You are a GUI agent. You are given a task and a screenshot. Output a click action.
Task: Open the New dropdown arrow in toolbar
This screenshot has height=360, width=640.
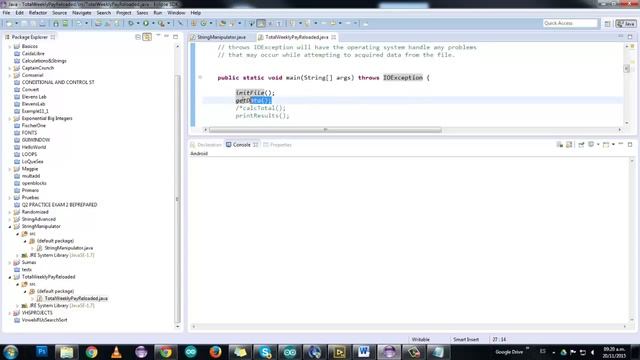click(x=16, y=23)
